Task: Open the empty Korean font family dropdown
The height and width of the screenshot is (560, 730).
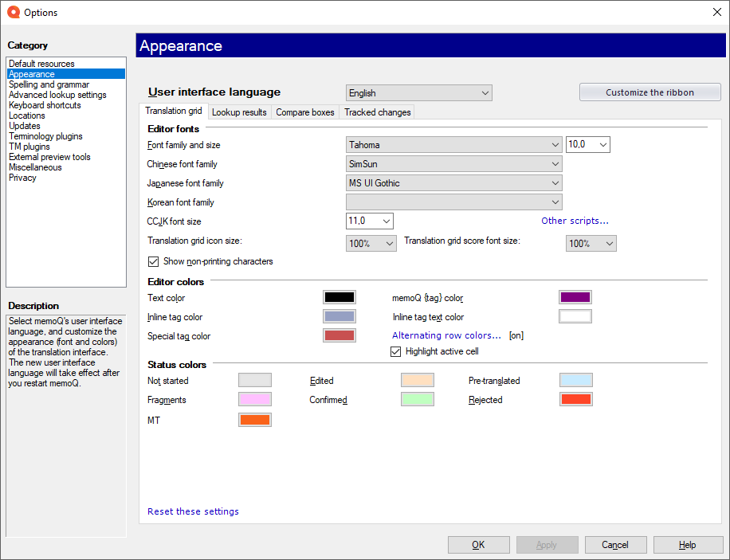Action: [454, 202]
